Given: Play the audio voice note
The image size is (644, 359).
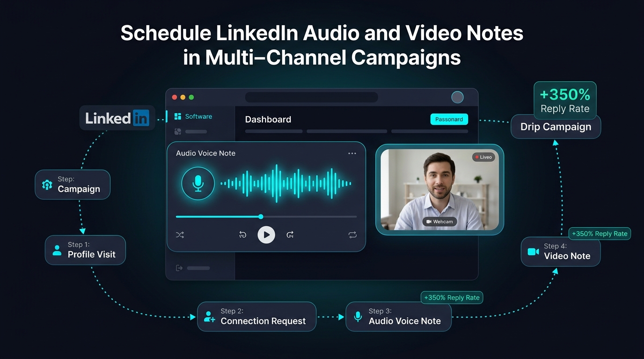Looking at the screenshot, I should pos(266,235).
